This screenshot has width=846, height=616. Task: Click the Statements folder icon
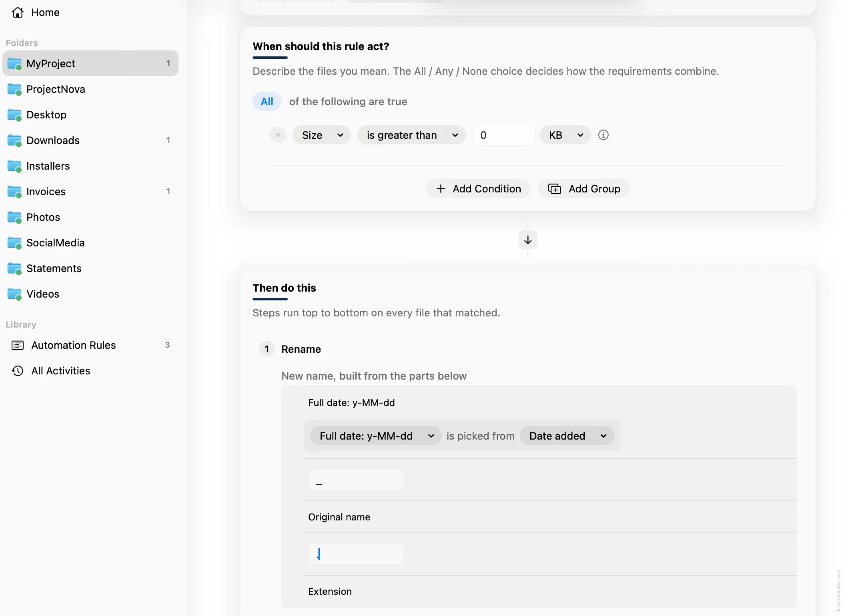14,268
